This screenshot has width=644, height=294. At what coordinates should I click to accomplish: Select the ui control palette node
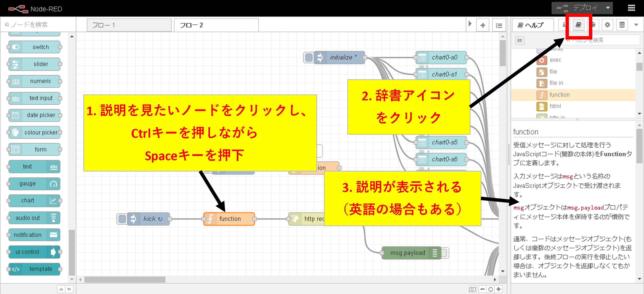tap(35, 252)
